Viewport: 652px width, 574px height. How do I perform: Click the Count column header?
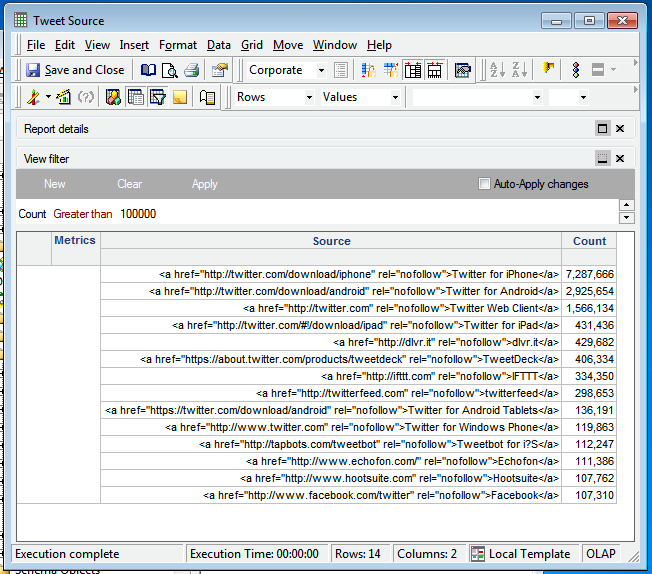(589, 241)
